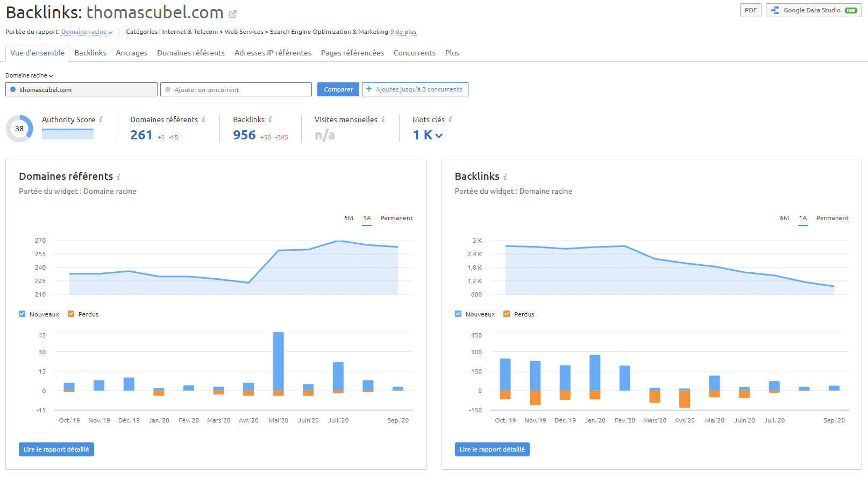Click +5 new referring domains value
The height and width of the screenshot is (479, 868).
(161, 137)
